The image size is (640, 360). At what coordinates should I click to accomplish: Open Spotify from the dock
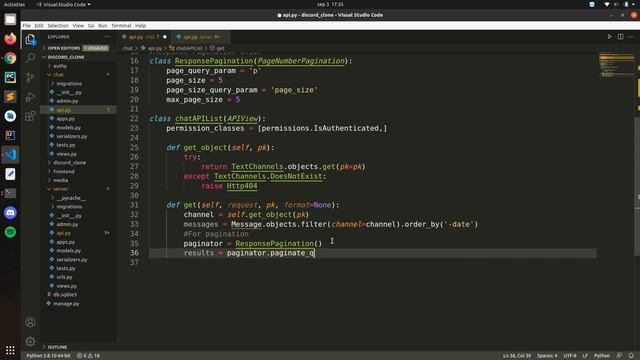click(x=10, y=232)
